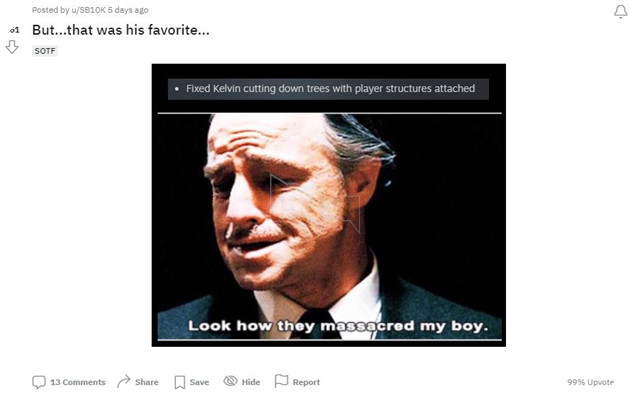
Task: Select the Share text label
Action: pyautogui.click(x=147, y=382)
